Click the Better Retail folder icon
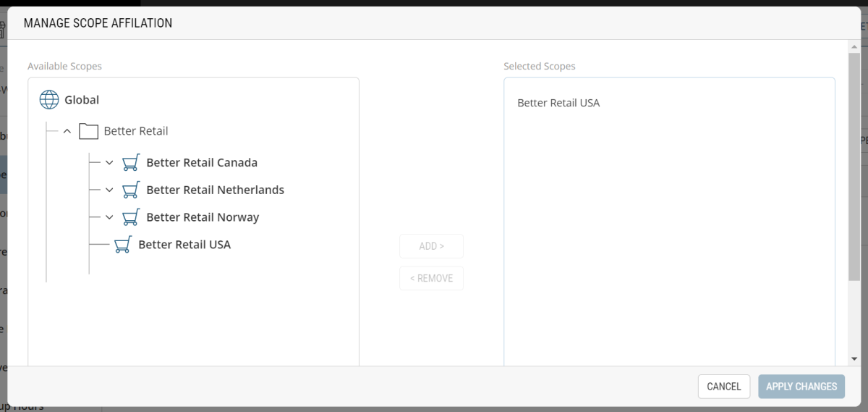The width and height of the screenshot is (868, 412). click(x=88, y=131)
